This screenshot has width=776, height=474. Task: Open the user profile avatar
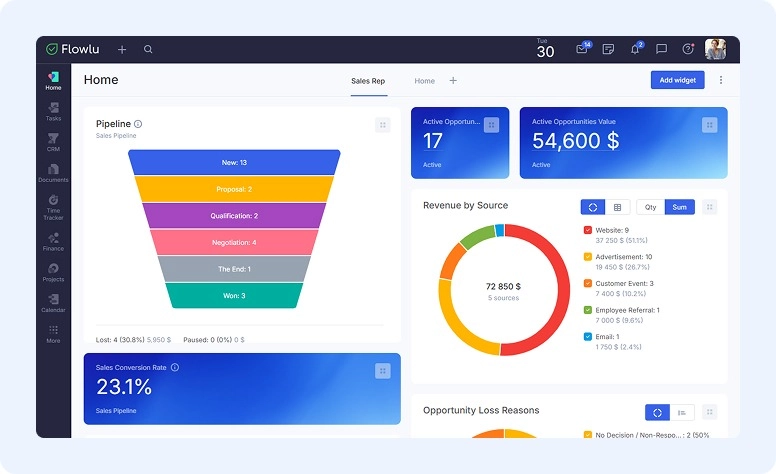pyautogui.click(x=715, y=49)
